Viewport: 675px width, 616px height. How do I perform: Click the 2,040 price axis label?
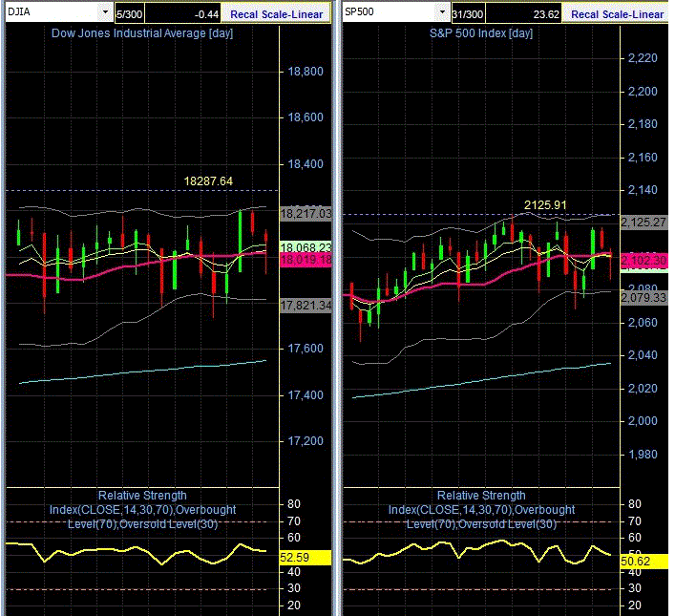pos(643,355)
